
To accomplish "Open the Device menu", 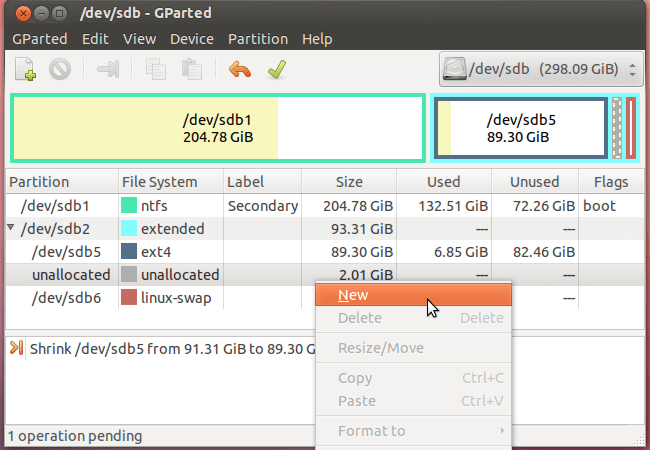I will 192,39.
